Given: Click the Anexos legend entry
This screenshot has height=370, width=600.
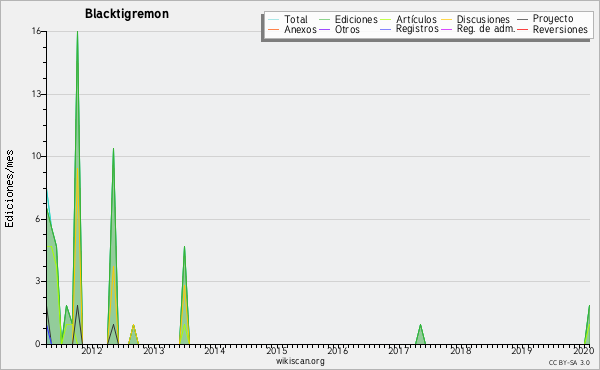Looking at the screenshot, I should (x=292, y=29).
